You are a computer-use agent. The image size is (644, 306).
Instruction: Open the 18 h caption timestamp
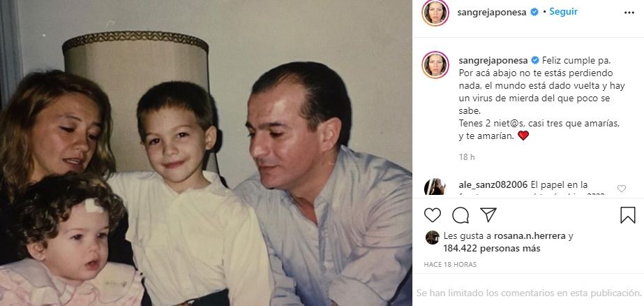tap(467, 157)
